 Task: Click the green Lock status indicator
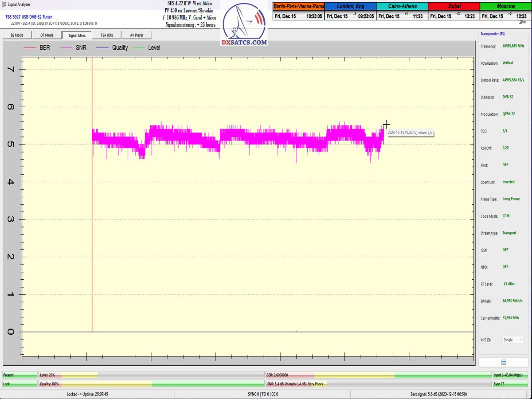20,384
